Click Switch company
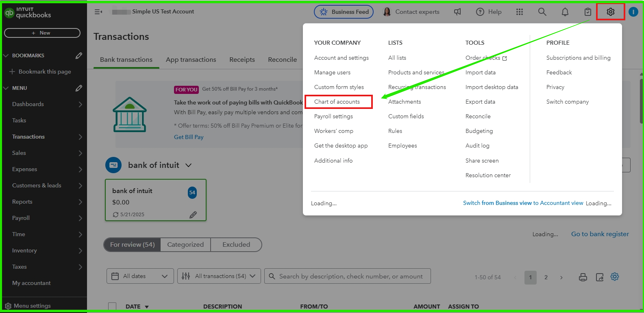Screen dimensions: 644x313 (568, 102)
